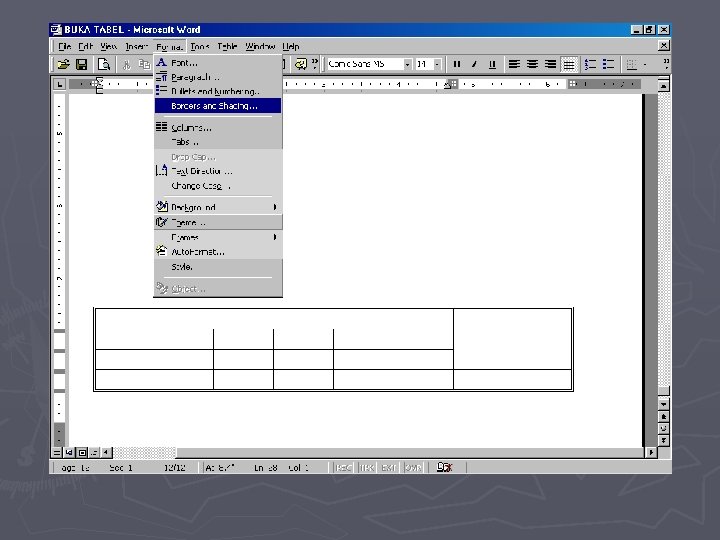Viewport: 720px width, 540px height.
Task: Click horizontal scroll left arrow
Action: [107, 453]
